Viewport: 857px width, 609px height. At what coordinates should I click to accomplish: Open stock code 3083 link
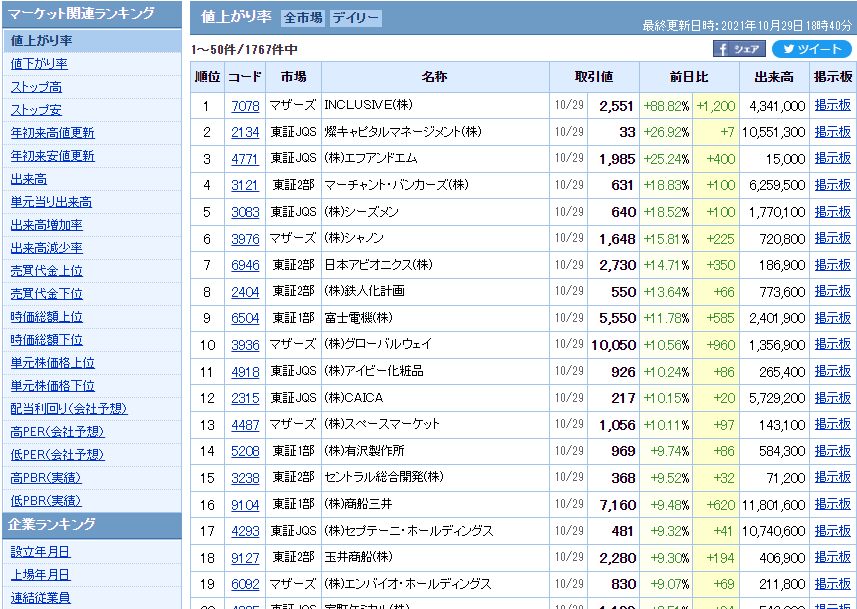245,212
